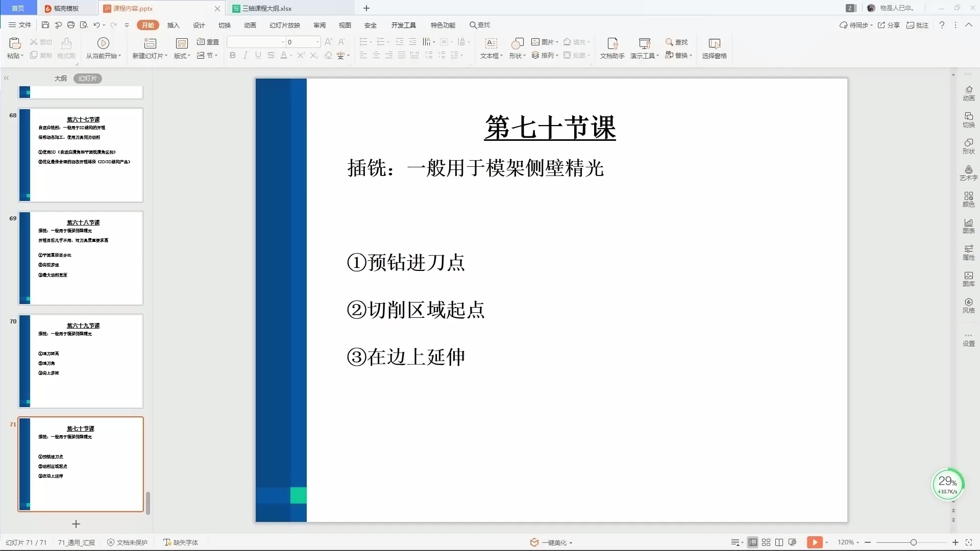Toggle italic formatting with the I icon
Image resolution: width=980 pixels, height=551 pixels.
[245, 55]
